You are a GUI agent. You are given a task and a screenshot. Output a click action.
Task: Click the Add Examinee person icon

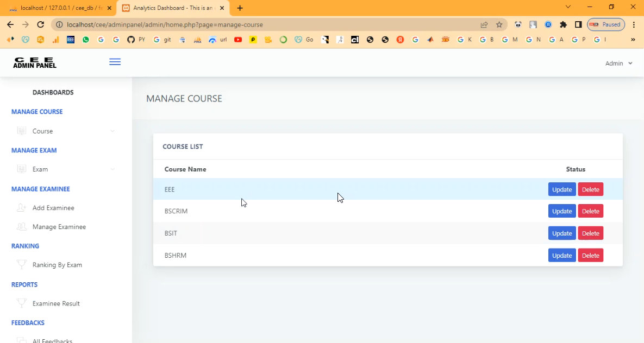coord(22,208)
